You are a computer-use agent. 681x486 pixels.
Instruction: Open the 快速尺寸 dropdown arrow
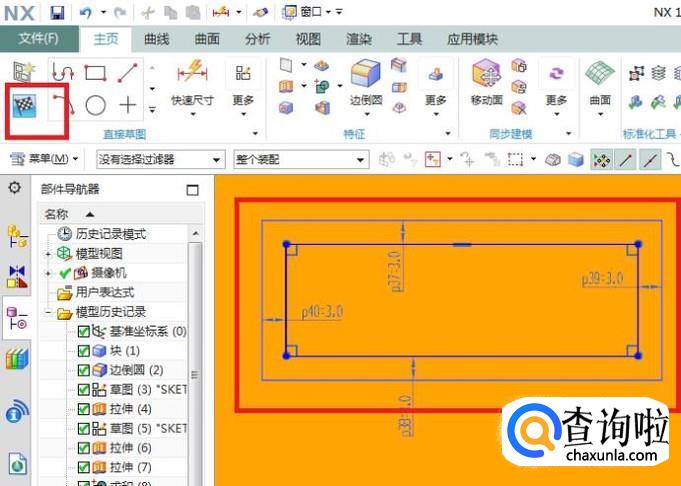click(x=193, y=114)
